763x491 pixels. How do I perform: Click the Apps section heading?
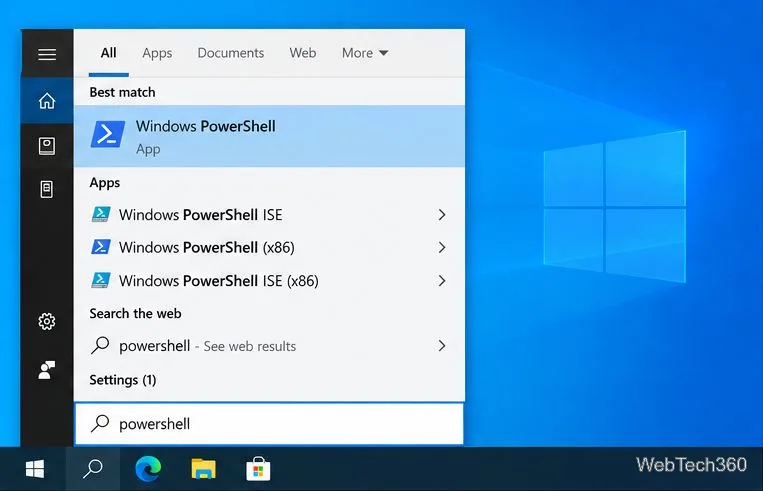[105, 183]
